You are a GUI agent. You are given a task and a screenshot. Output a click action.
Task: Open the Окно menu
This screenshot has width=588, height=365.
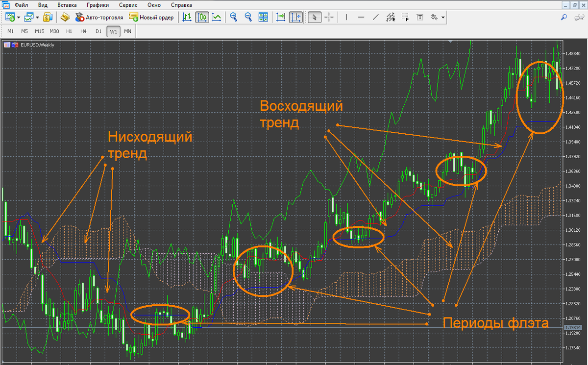tap(155, 5)
